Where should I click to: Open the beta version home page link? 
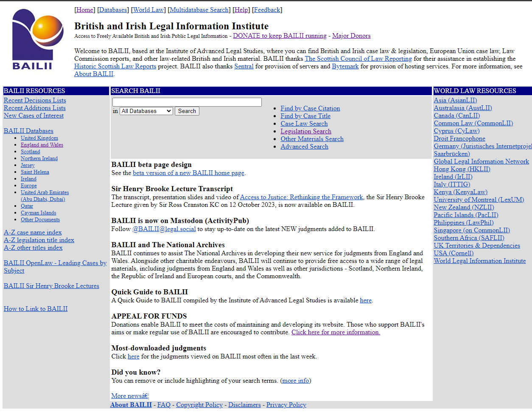pyautogui.click(x=188, y=173)
